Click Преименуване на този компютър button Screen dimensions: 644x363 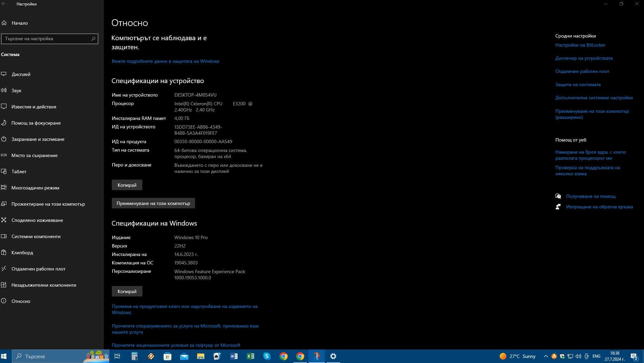pyautogui.click(x=153, y=203)
